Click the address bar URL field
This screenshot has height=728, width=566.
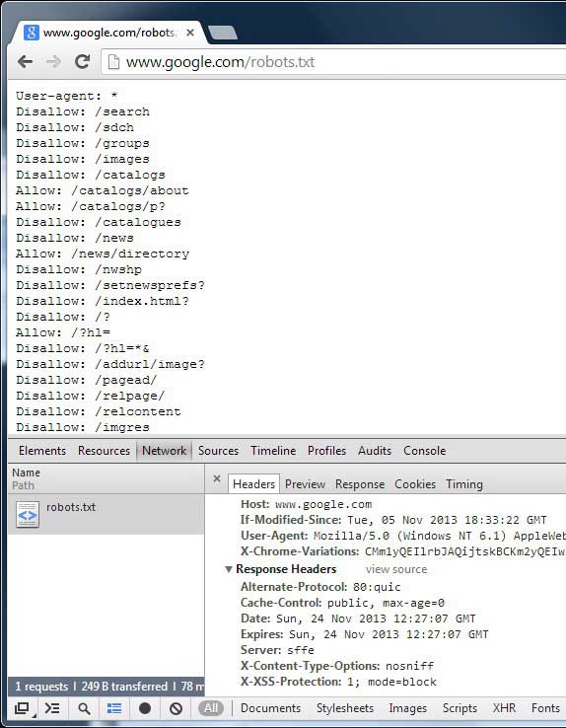[333, 62]
